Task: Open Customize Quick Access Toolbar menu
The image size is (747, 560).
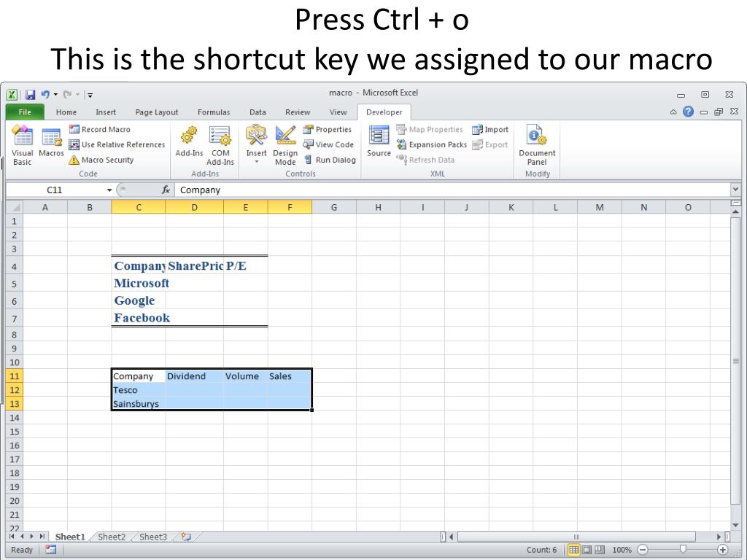Action: point(90,95)
